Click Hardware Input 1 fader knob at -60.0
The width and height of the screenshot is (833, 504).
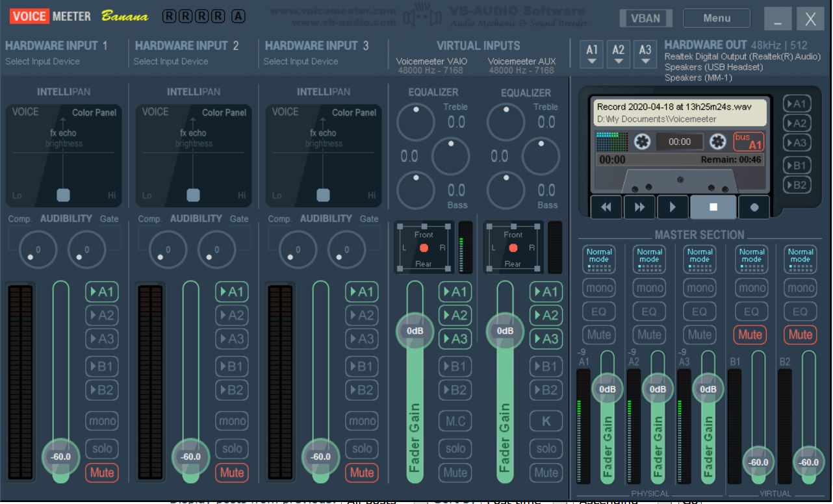[61, 457]
